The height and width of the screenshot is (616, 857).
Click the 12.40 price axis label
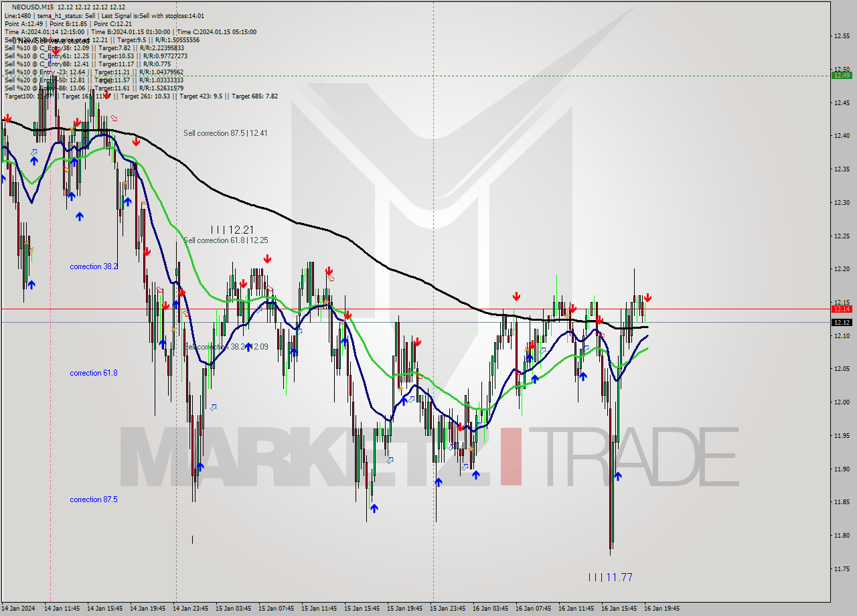[x=842, y=136]
